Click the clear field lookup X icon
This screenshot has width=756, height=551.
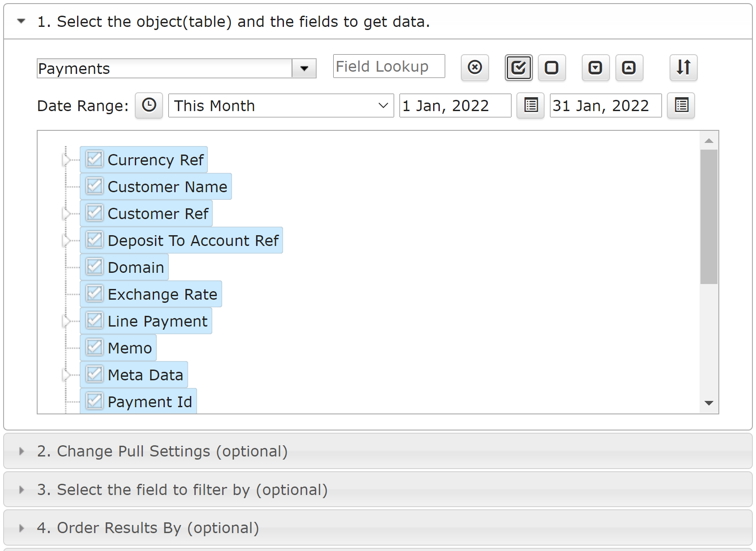coord(475,68)
